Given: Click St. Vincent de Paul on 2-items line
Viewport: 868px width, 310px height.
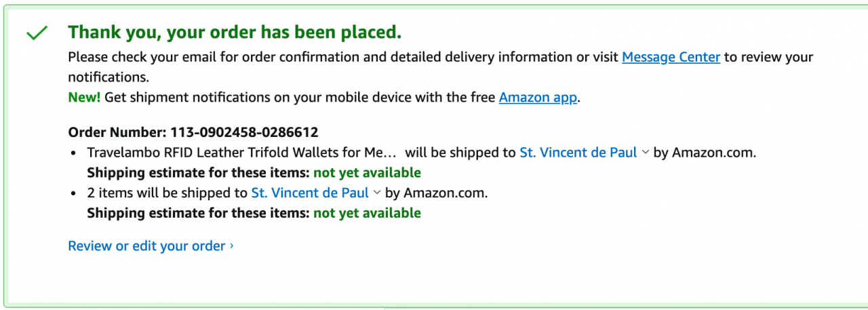Looking at the screenshot, I should (310, 193).
